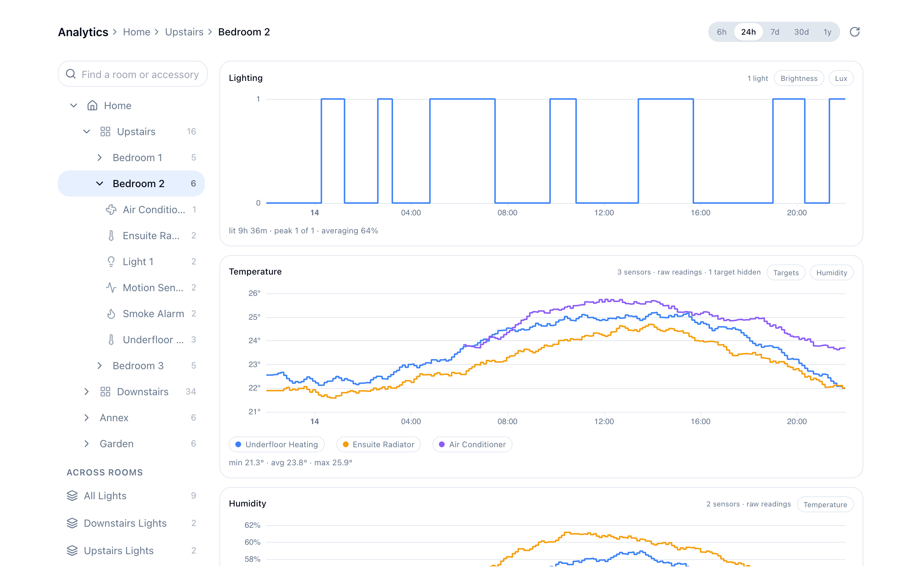The height and width of the screenshot is (578, 924).
Task: Click the Downstairs grid icon
Action: point(105,392)
